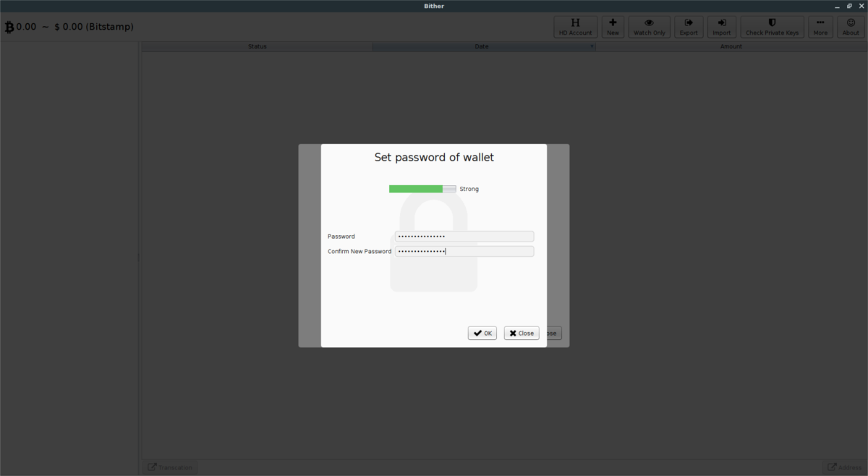Open the About smiley button
Image resolution: width=868 pixels, height=476 pixels.
click(851, 27)
